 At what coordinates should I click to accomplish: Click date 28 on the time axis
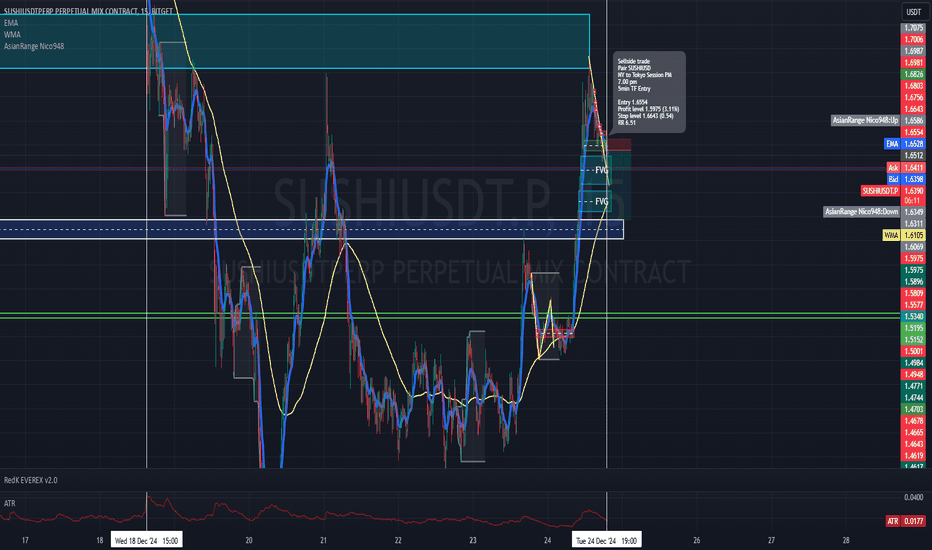coord(846,540)
